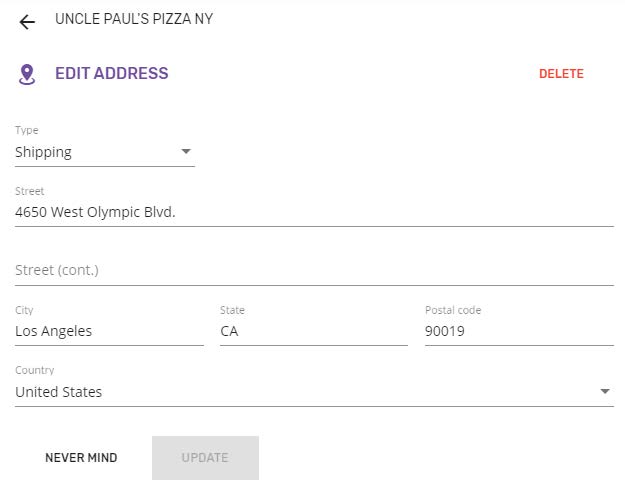Click the Country dropdown arrow
Viewport: 625px width, 487px height.
click(605, 391)
